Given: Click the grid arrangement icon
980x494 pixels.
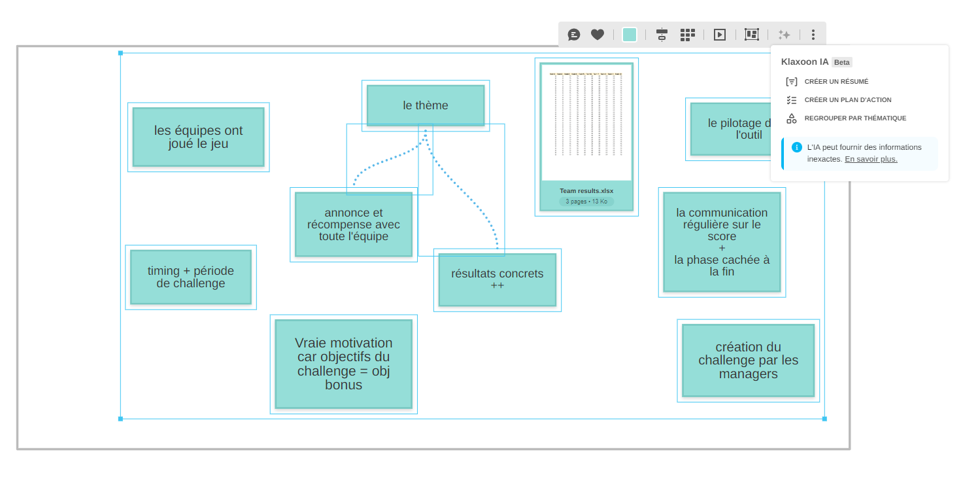Looking at the screenshot, I should [687, 35].
